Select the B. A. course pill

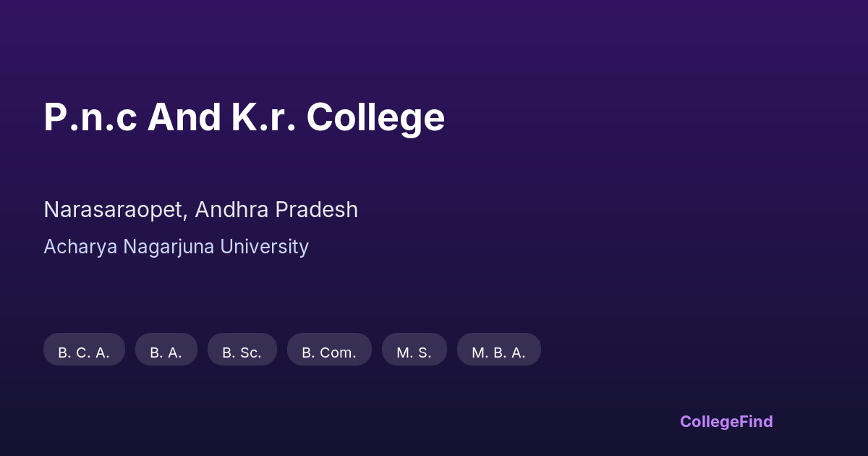[166, 351]
